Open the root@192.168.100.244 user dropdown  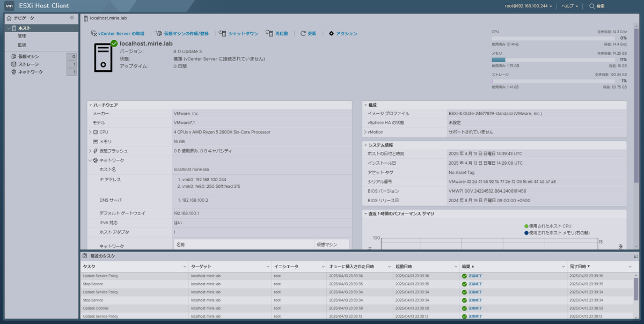529,6
